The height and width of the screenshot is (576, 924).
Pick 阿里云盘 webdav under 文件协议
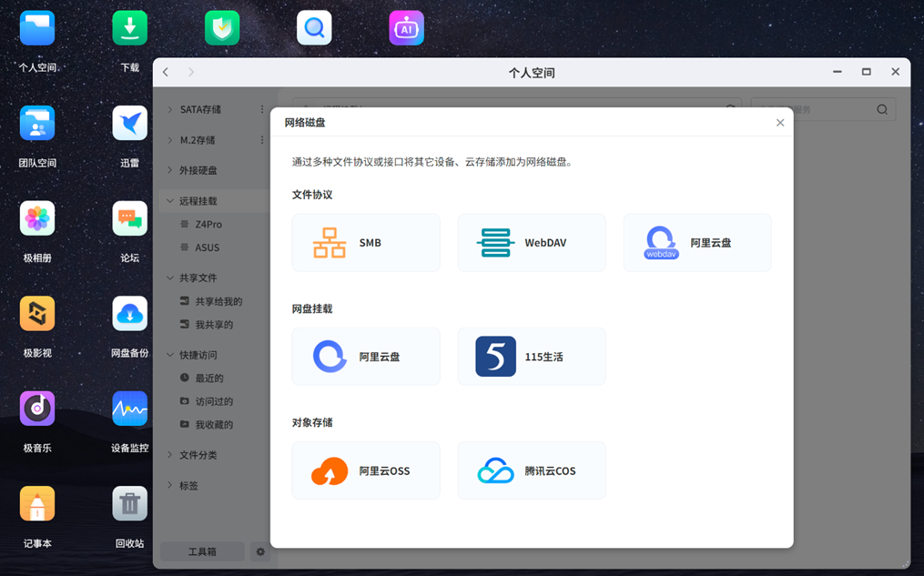697,243
